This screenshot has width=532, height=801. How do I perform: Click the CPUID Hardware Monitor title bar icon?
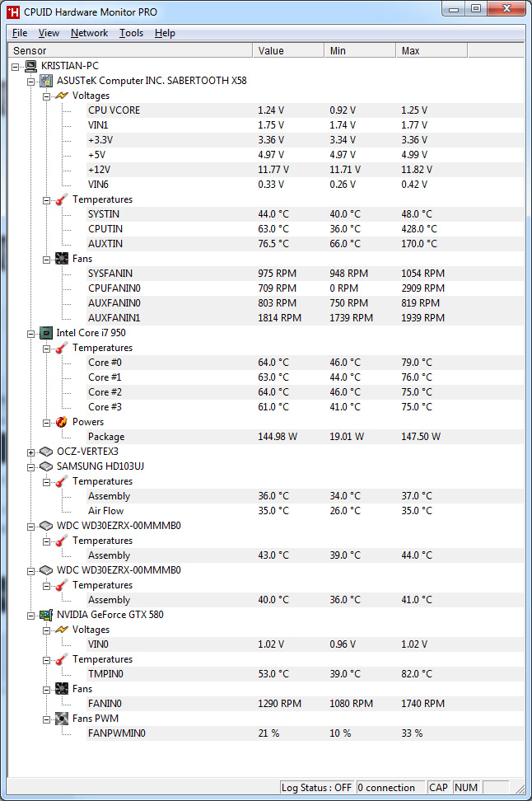[12, 12]
